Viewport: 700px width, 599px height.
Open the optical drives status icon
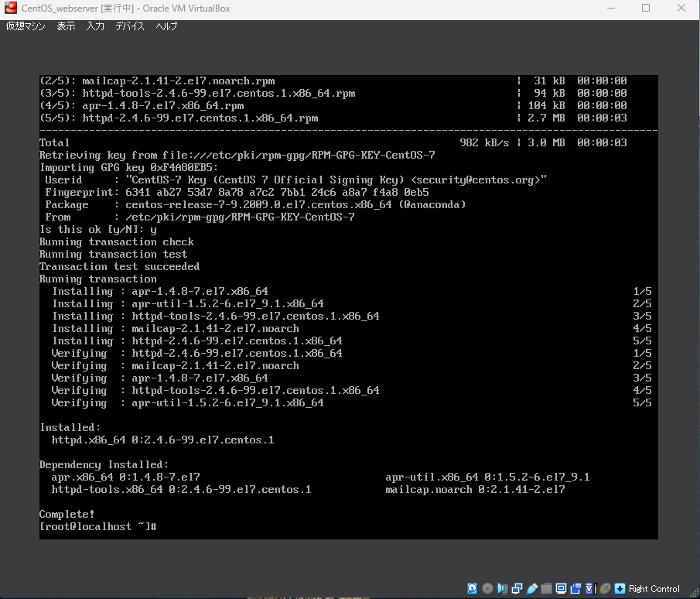click(487, 588)
